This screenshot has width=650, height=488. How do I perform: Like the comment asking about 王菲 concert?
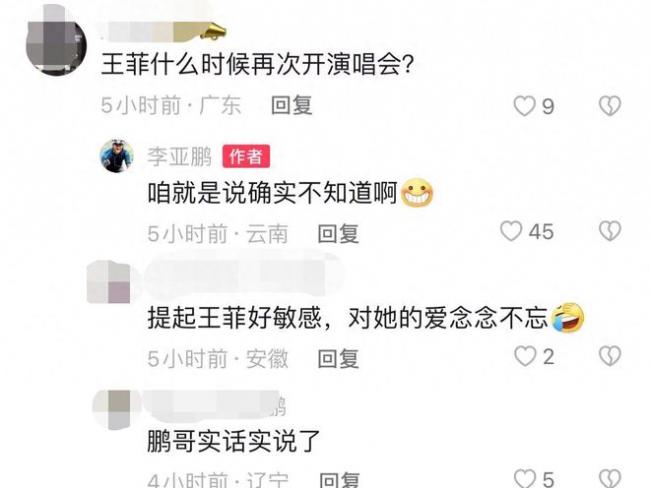pos(524,106)
